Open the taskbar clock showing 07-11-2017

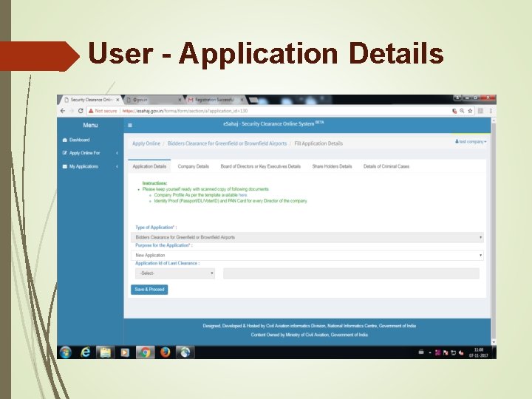click(478, 353)
